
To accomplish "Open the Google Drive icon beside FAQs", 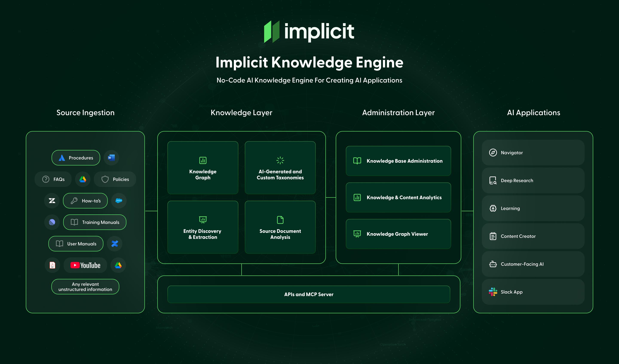I will point(83,179).
